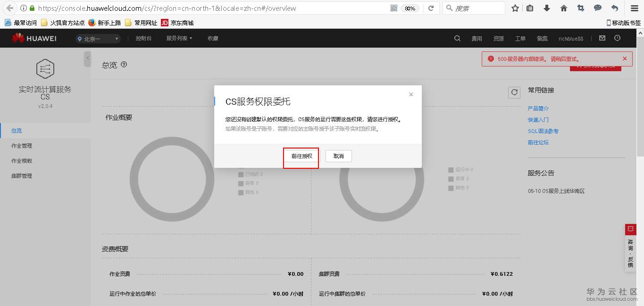The height and width of the screenshot is (306, 644).
Task: Open the search icon in Huawei console header
Action: (x=457, y=38)
